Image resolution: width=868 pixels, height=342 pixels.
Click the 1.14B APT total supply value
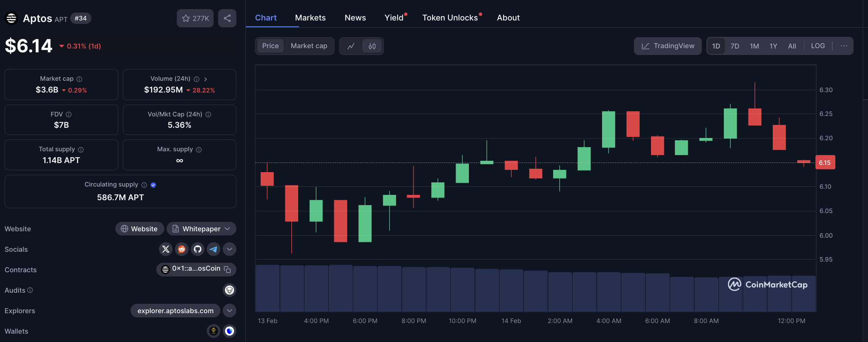tap(61, 160)
